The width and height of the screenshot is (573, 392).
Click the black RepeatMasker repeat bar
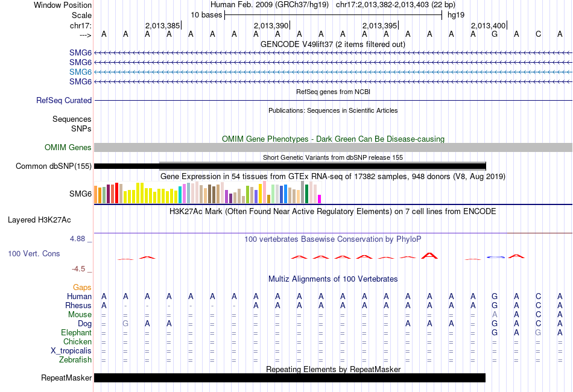point(290,378)
